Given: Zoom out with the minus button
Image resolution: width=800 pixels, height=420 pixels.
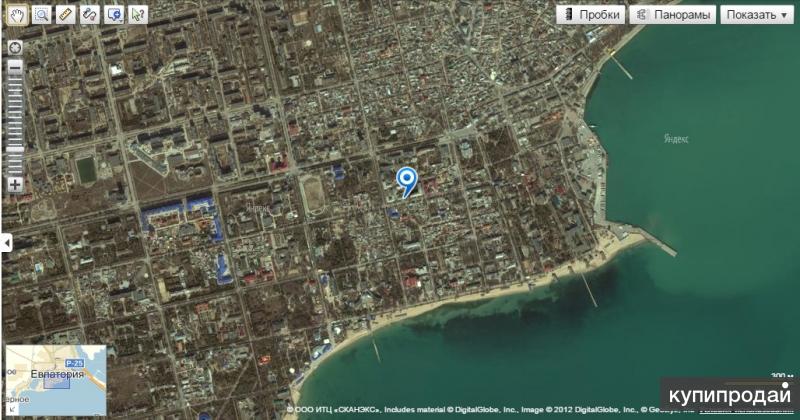Looking at the screenshot, I should (x=15, y=68).
